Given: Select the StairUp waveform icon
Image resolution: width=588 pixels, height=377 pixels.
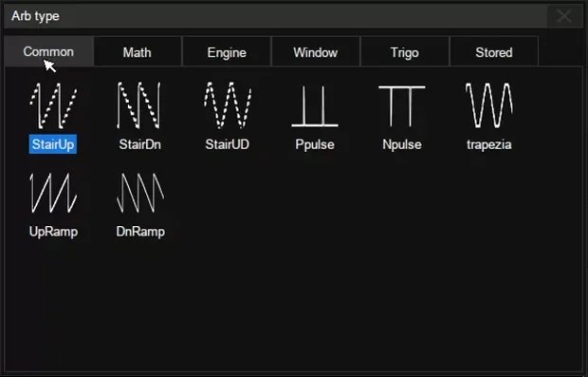Looking at the screenshot, I should coord(53,105).
